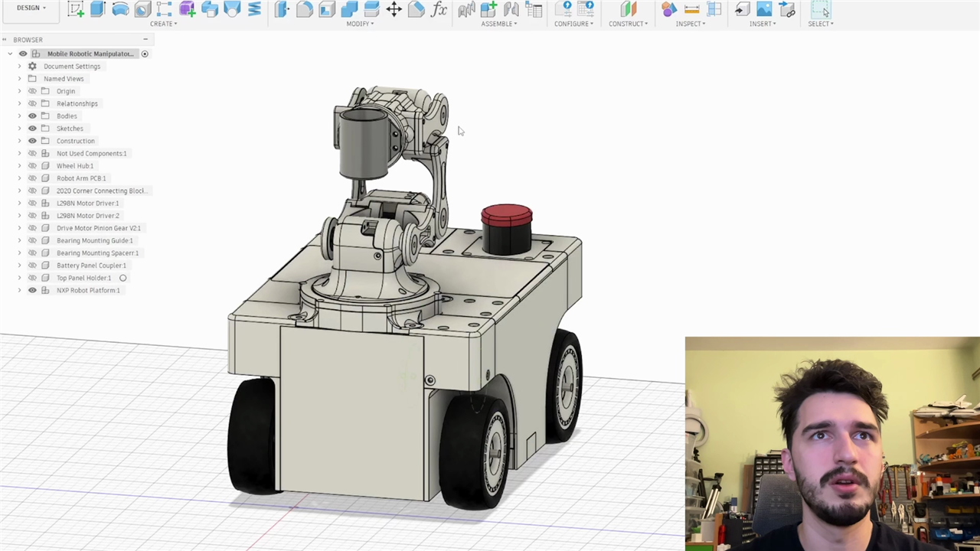Select Drive Motor Pinion Gear V2:1

[98, 228]
